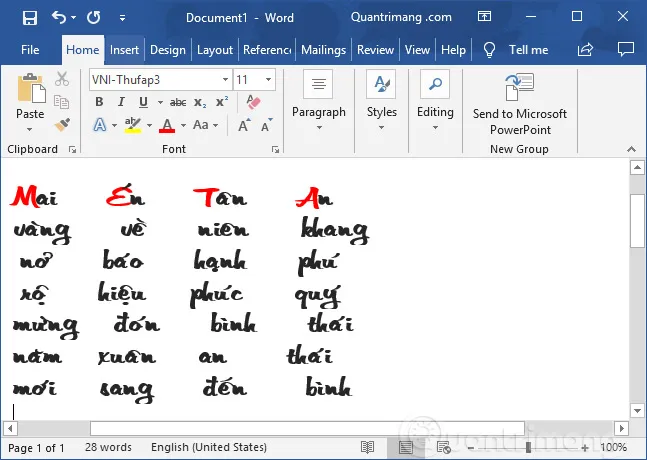
Task: Click the Cut scissors icon
Action: [x=62, y=78]
